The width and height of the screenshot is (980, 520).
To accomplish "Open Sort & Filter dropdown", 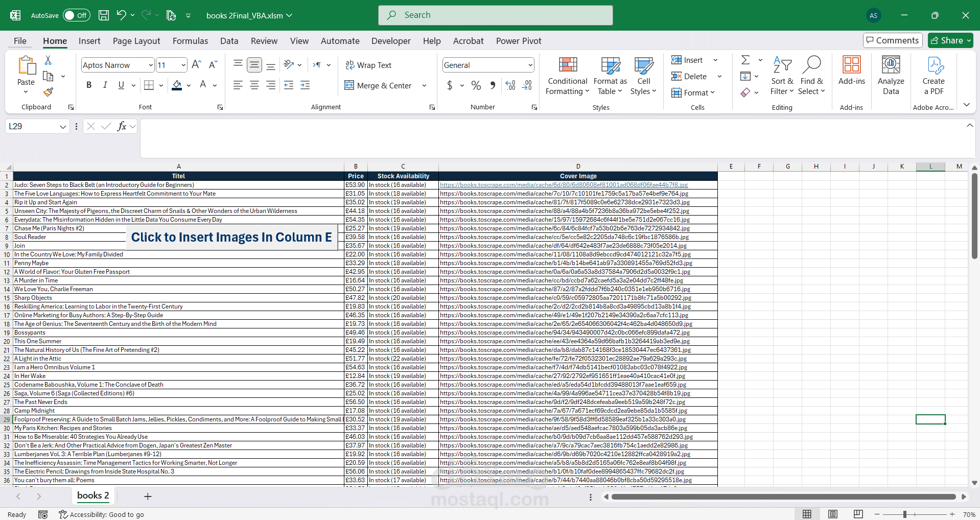I will coord(782,75).
